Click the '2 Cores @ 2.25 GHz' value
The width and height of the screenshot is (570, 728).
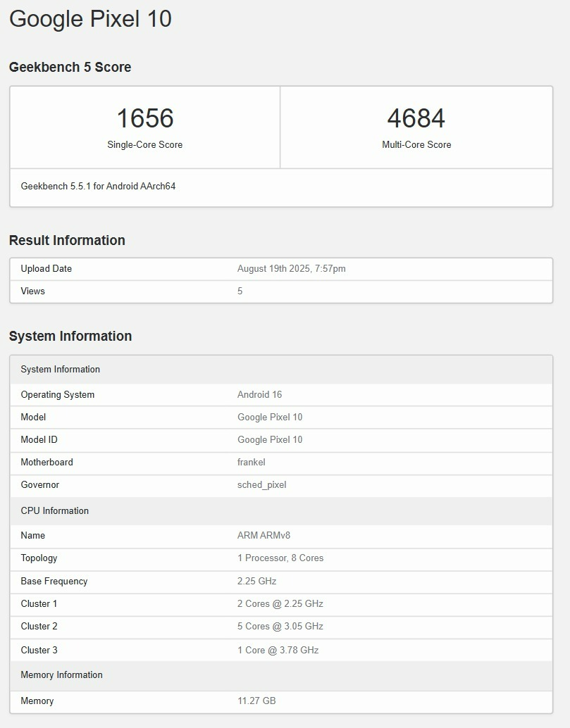pyautogui.click(x=280, y=603)
